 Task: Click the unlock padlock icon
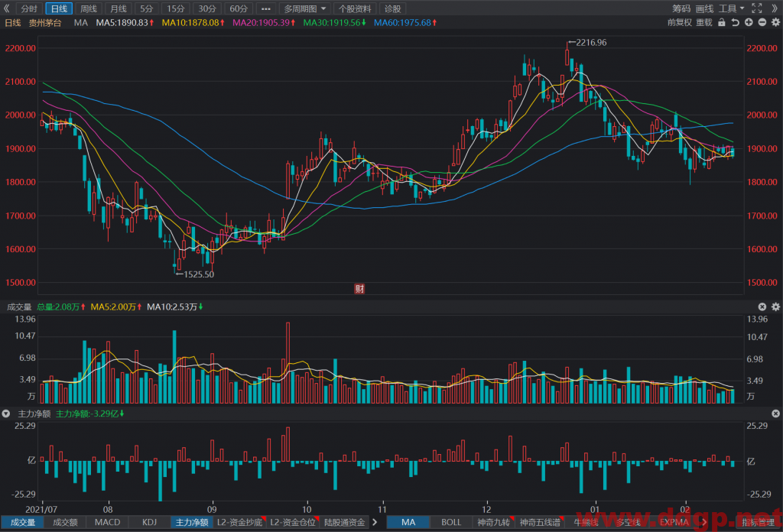point(721,22)
